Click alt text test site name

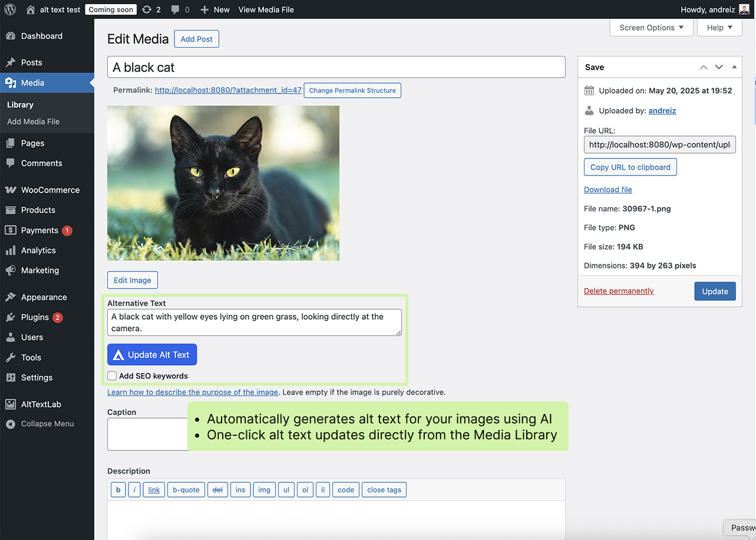click(60, 9)
